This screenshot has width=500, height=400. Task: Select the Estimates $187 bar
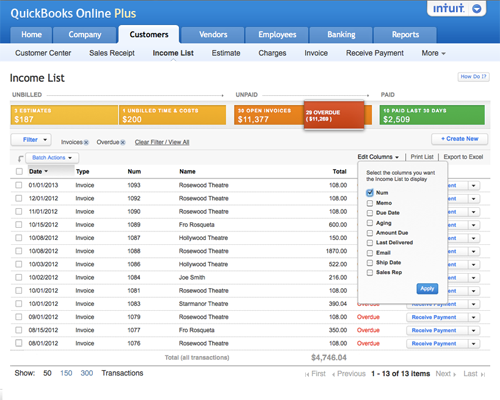(x=64, y=115)
